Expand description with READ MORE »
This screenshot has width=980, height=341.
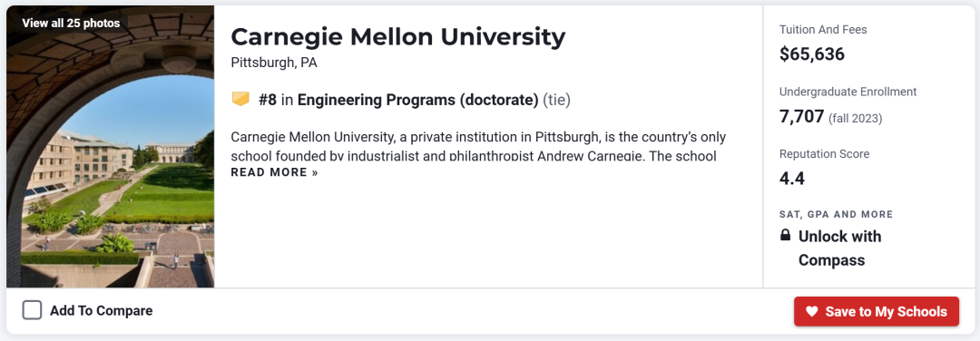point(274,172)
